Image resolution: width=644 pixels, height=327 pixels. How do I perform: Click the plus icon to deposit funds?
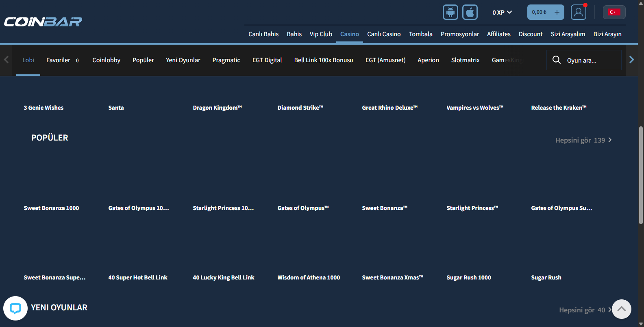click(x=557, y=12)
